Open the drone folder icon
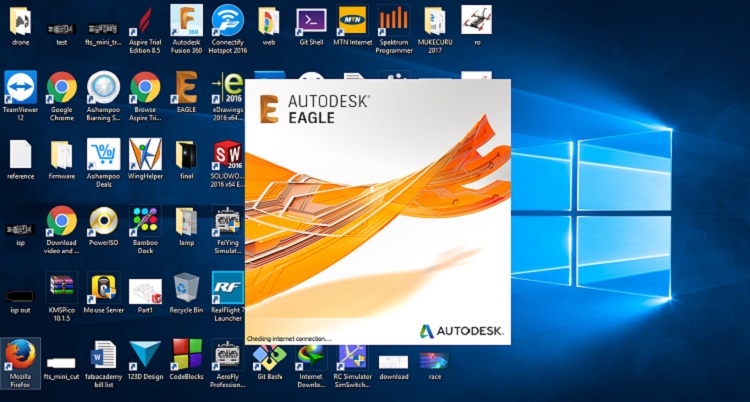Screen dimensions: 750x402 (20, 22)
